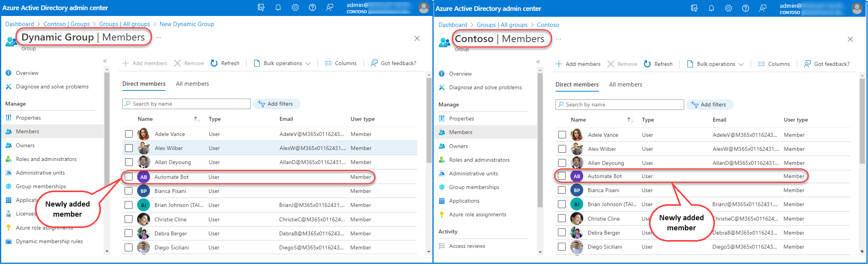Select Direct members tab in Contoso pane
Image resolution: width=868 pixels, height=265 pixels.
pyautogui.click(x=577, y=85)
